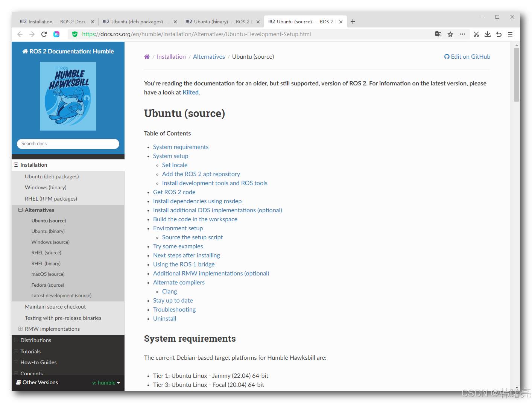The image size is (532, 403).
Task: Open Source the setup script link
Action: coord(192,237)
